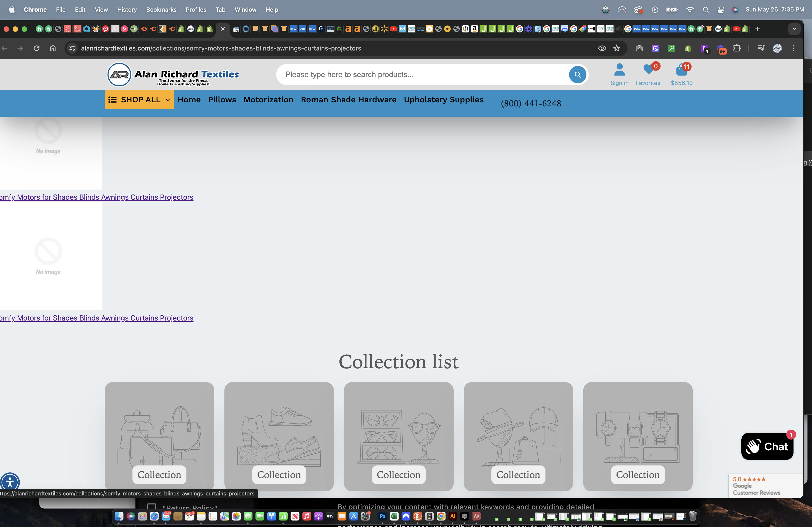Click the Chrome address bar URL
812x527 pixels.
pos(221,48)
